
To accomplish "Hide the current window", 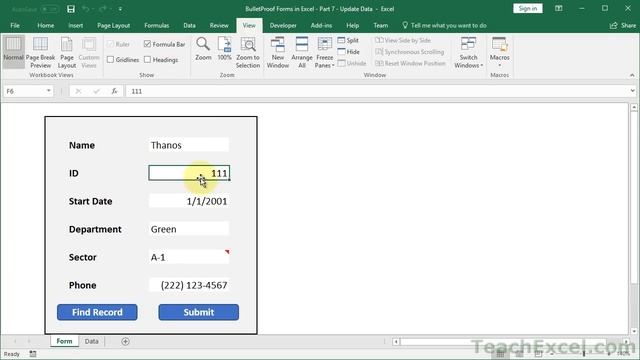I will [349, 52].
